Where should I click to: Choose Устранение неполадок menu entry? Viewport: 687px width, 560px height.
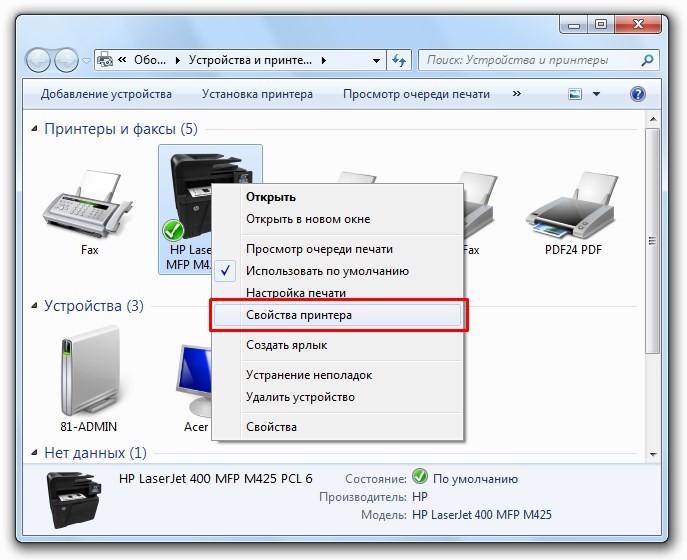click(337, 375)
